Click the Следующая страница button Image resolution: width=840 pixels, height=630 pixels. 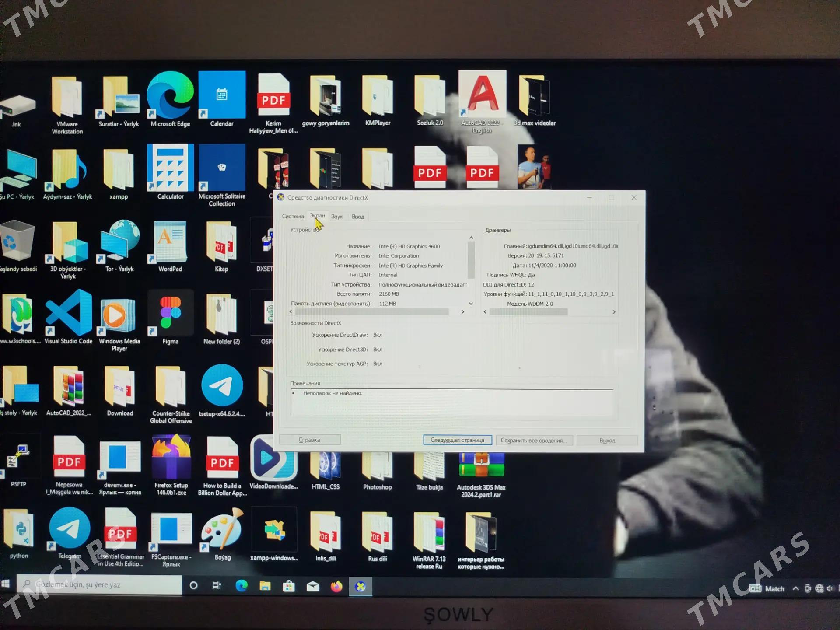pyautogui.click(x=457, y=440)
